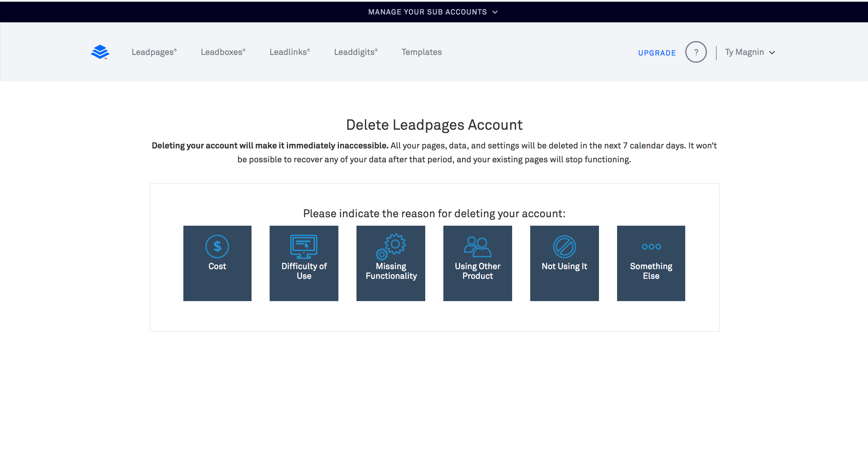Click the UPGRADE link
The height and width of the screenshot is (458, 868).
pyautogui.click(x=657, y=53)
